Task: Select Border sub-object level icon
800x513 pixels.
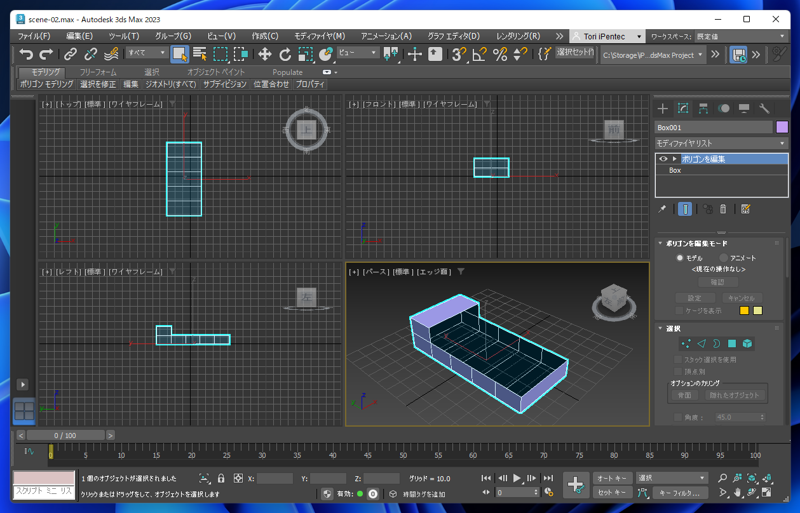Action: coord(717,344)
